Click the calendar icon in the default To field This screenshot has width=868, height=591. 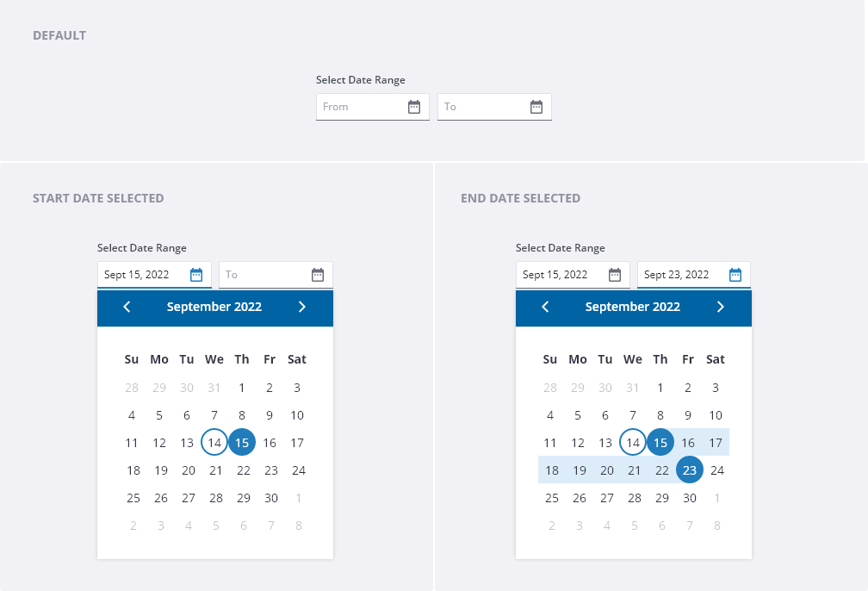(x=536, y=107)
